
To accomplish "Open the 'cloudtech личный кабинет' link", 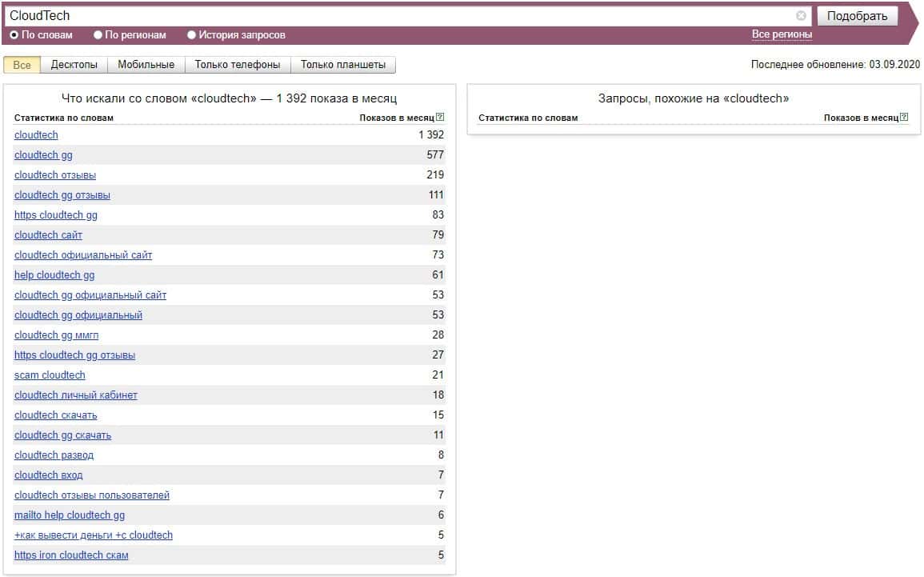I will 76,395.
